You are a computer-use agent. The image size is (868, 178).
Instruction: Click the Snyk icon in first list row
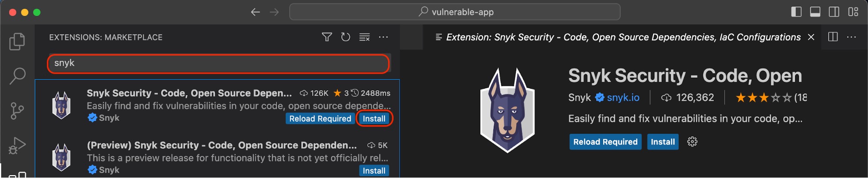point(61,105)
